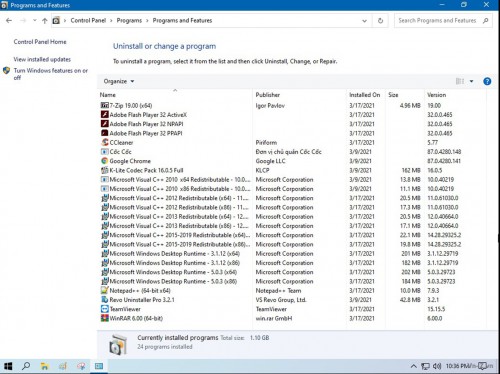This screenshot has width=500, height=374.
Task: Select the win.rar GmbH publisher cell
Action: [x=274, y=318]
